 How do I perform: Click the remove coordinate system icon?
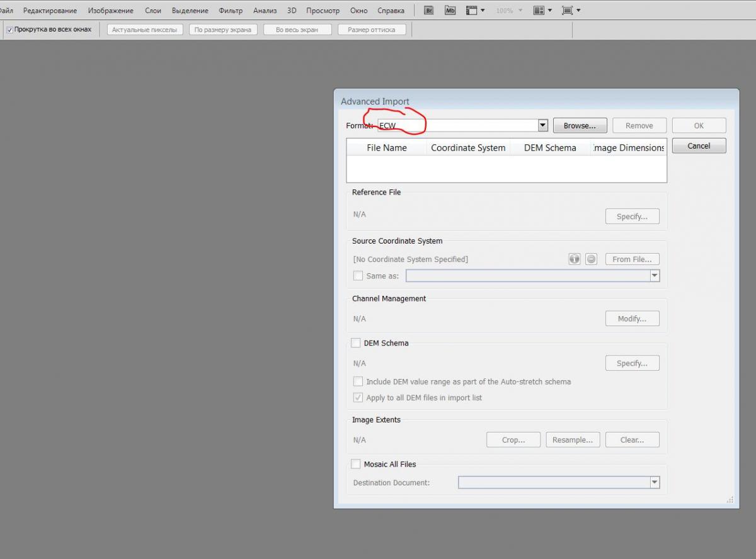pos(591,259)
